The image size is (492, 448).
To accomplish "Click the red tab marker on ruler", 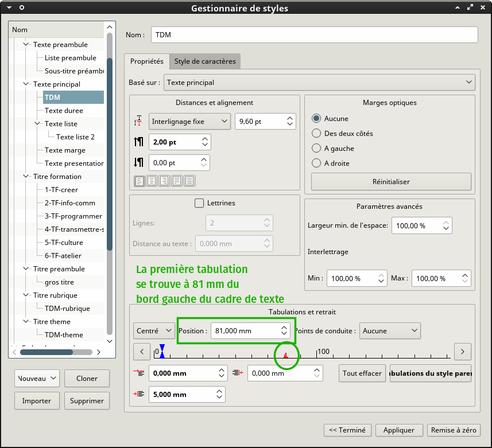I will coord(286,356).
